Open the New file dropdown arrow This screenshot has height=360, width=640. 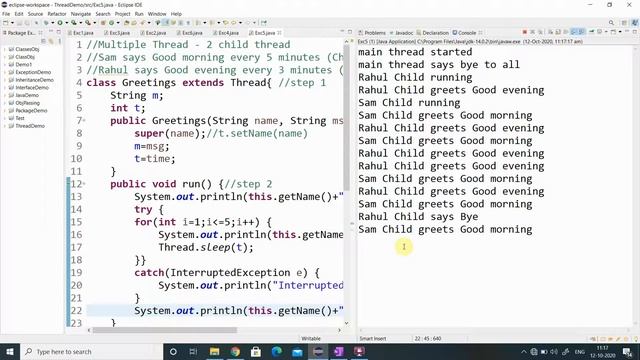click(12, 23)
